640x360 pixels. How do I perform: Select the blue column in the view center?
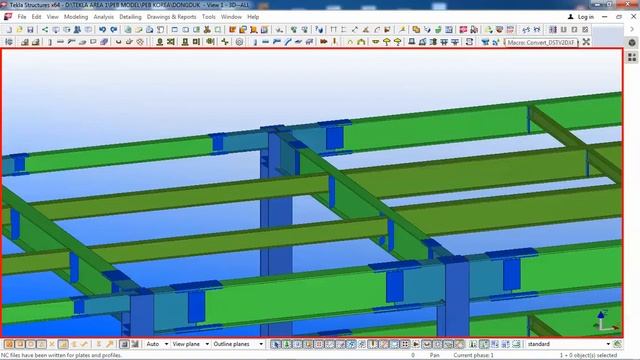point(276,229)
